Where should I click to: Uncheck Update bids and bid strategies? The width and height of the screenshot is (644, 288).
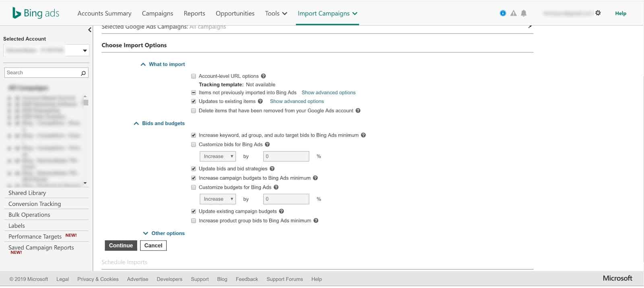coord(194,169)
